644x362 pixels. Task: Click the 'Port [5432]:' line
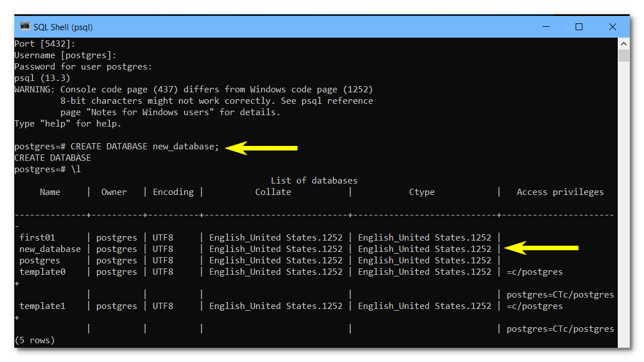[x=45, y=43]
